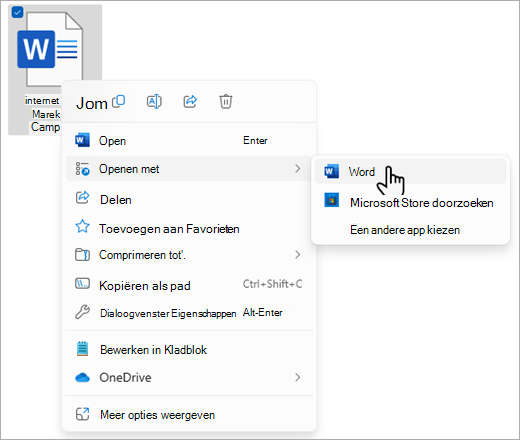Click the Word icon in submenu
The image size is (520, 440).
tap(331, 171)
